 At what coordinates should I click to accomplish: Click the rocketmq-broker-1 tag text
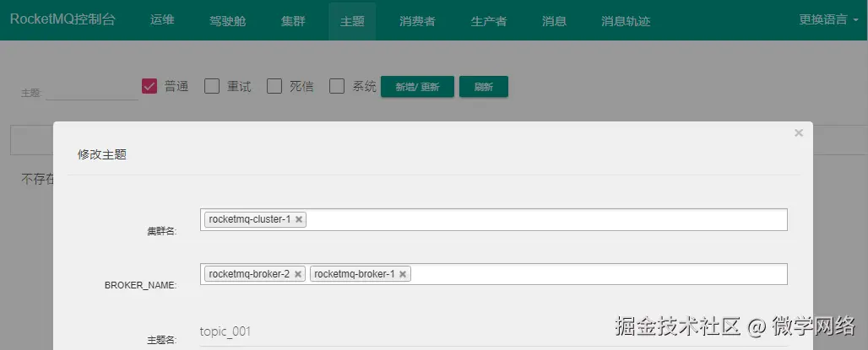coord(355,274)
